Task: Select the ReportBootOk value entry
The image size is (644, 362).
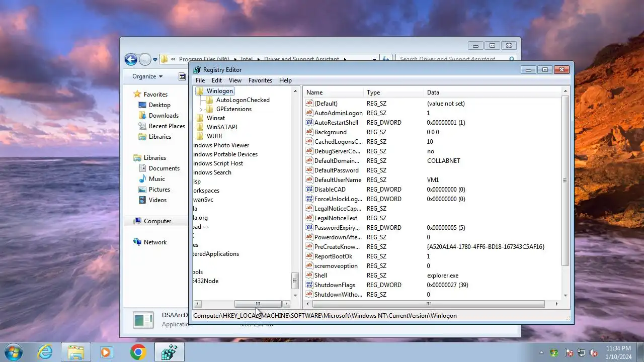Action: coord(333,256)
